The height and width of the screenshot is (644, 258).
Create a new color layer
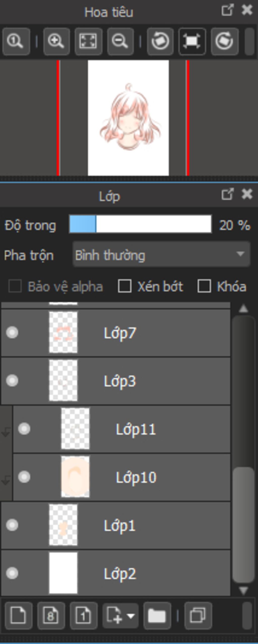point(18,616)
